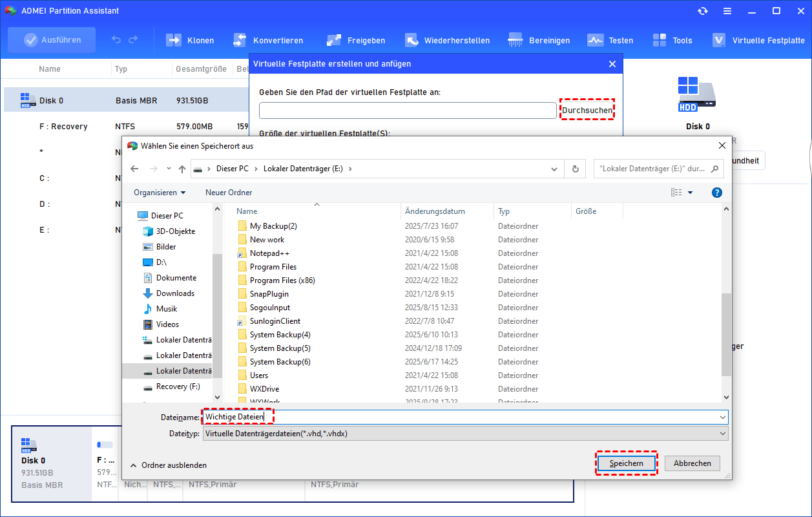Open the Wiederherstellen menu
Image resolution: width=812 pixels, height=517 pixels.
447,40
